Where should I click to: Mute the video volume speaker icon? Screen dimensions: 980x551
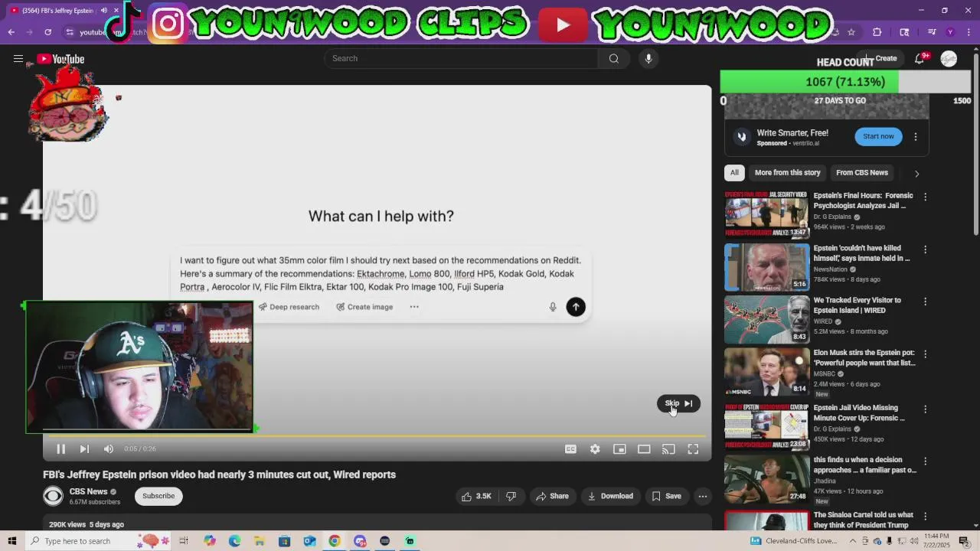click(x=109, y=449)
